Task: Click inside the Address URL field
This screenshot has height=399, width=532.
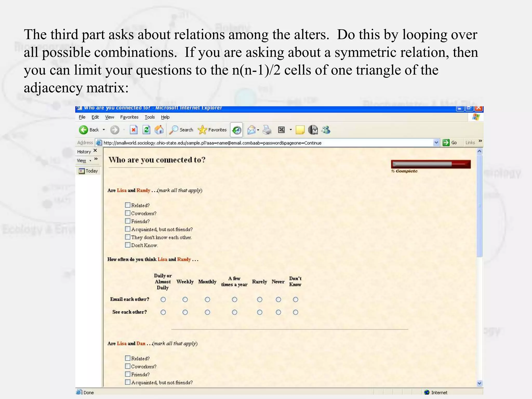Action: [268, 143]
